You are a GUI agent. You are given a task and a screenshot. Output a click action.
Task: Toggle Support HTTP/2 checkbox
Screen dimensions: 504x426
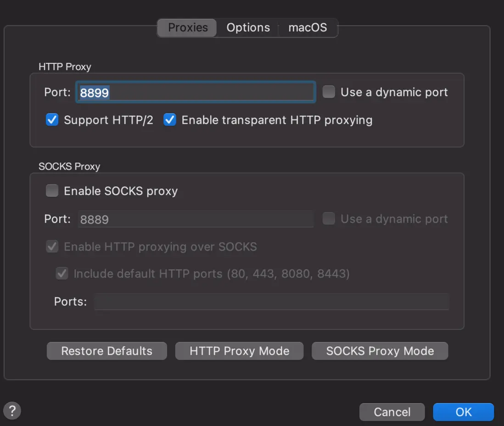coord(52,120)
